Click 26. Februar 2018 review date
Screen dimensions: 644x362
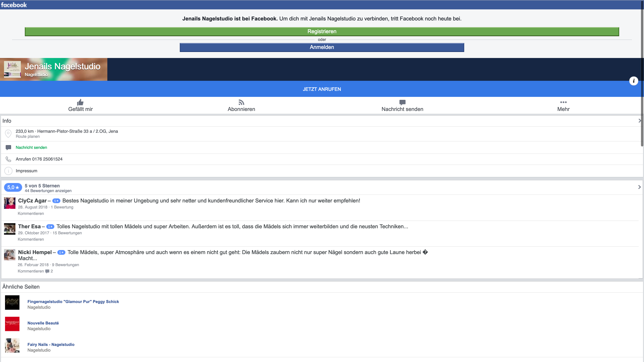(x=33, y=265)
